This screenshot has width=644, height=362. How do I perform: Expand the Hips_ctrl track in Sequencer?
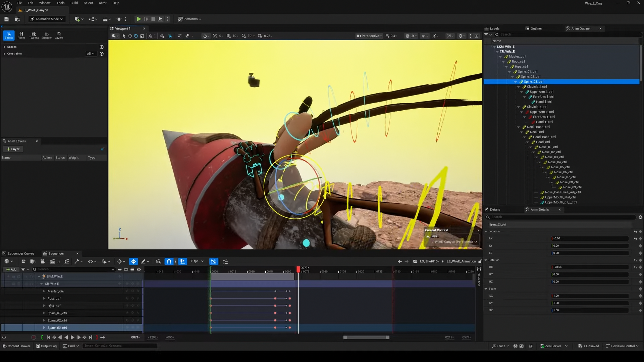point(44,306)
